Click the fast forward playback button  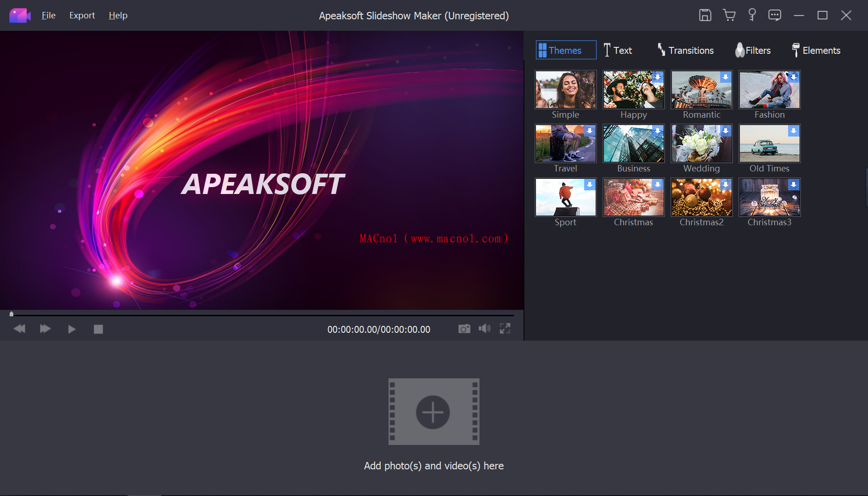tap(45, 329)
